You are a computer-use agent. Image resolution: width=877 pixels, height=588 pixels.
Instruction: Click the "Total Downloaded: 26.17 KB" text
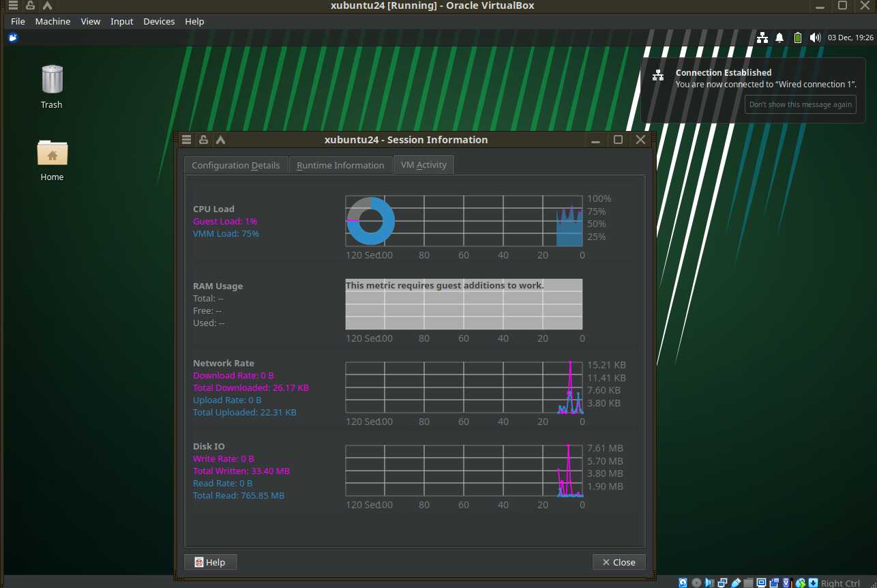click(x=251, y=388)
